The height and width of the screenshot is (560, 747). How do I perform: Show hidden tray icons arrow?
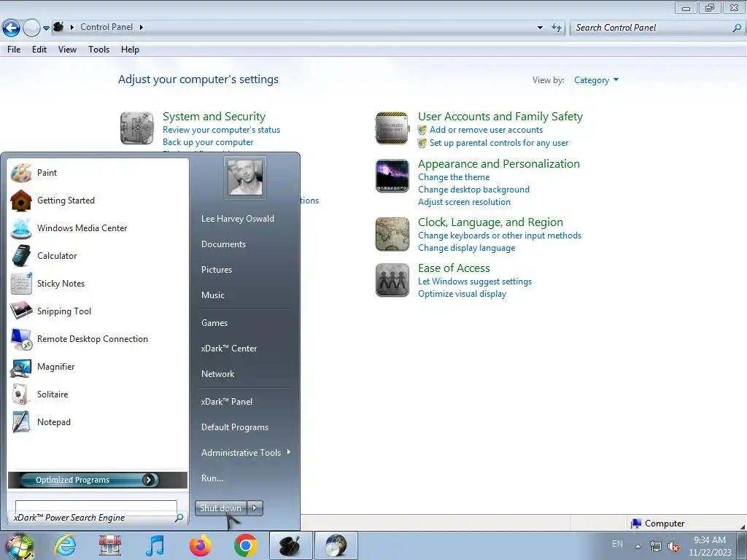[638, 546]
